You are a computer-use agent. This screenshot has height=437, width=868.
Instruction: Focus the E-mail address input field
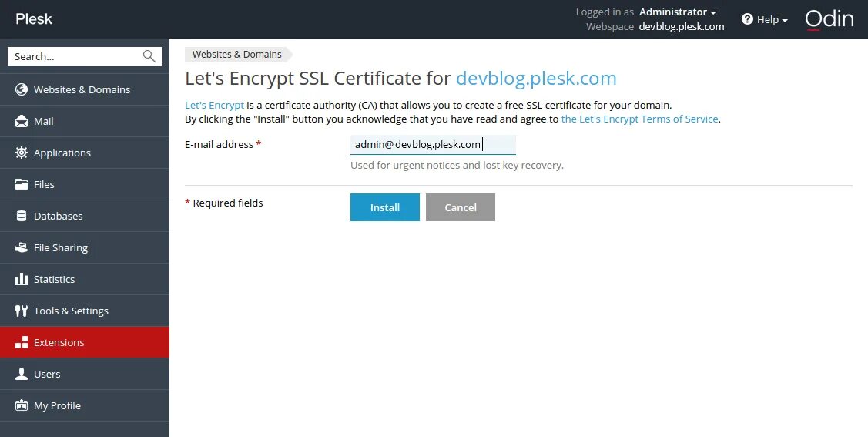click(x=433, y=144)
